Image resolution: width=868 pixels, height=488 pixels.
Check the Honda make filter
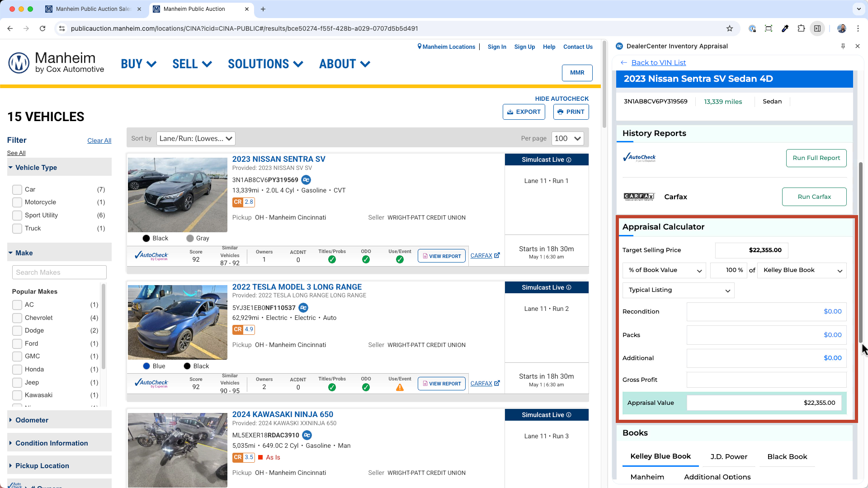(17, 370)
